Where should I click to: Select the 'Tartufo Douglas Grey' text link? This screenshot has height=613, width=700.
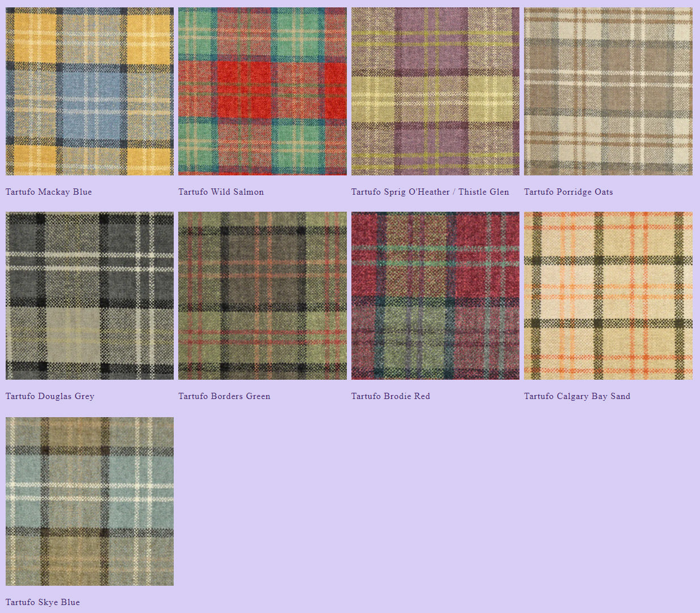tap(50, 396)
